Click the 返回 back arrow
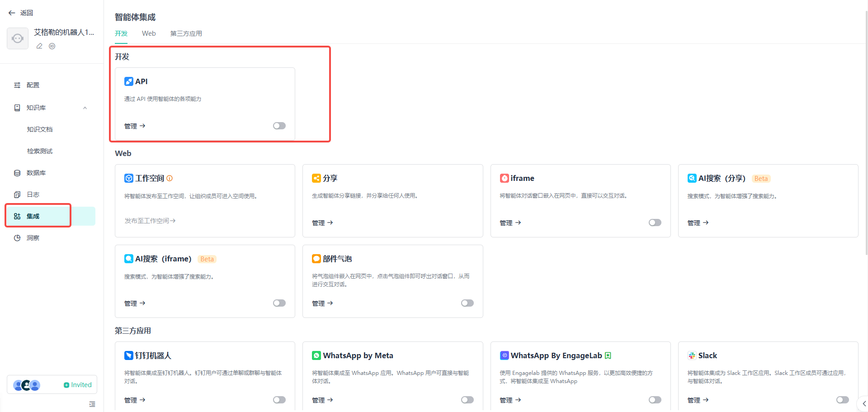This screenshot has width=868, height=412. [12, 13]
